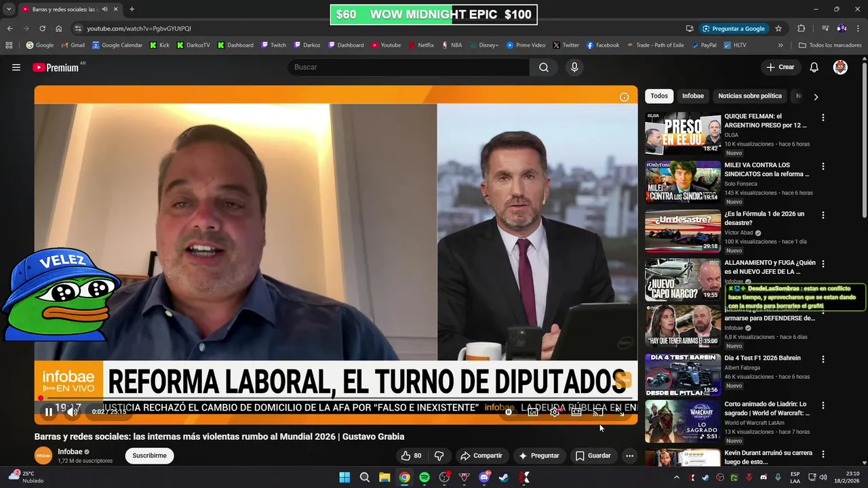Open options for Corto animado de Liadrin video
Viewport: 868px width, 488px height.
pyautogui.click(x=823, y=405)
